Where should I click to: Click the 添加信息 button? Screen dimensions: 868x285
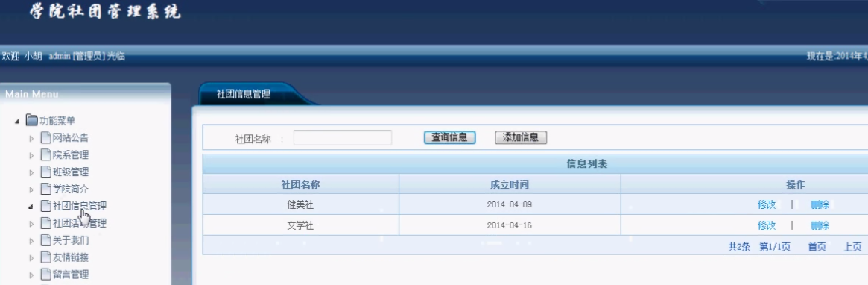(520, 137)
